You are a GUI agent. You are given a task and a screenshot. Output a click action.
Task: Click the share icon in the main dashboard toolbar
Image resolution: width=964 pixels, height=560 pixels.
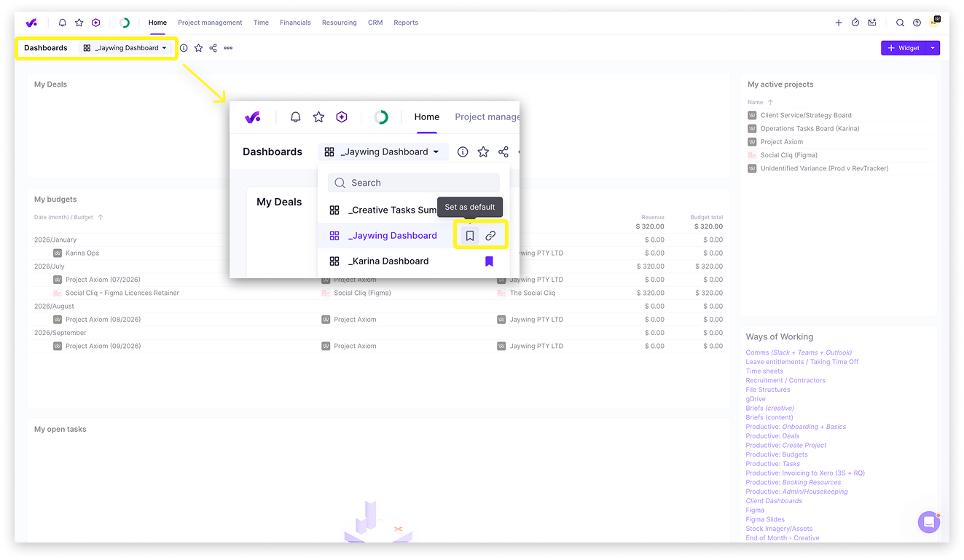click(x=213, y=48)
